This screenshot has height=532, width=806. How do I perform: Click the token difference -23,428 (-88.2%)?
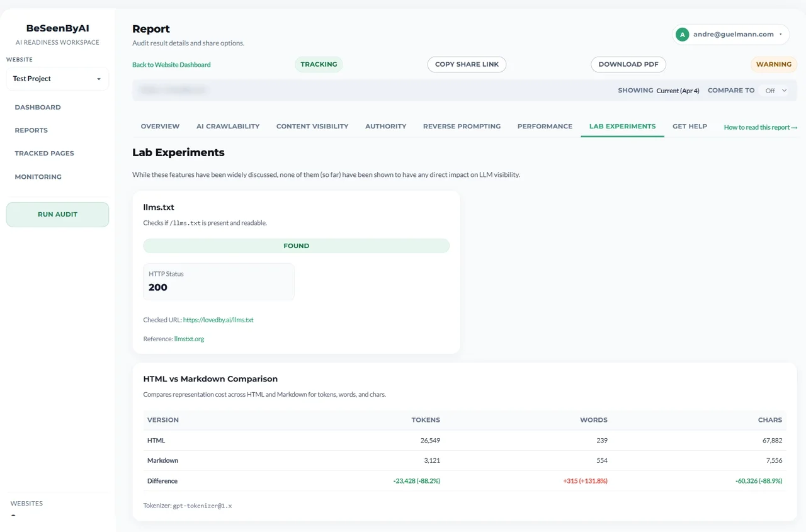pos(416,481)
